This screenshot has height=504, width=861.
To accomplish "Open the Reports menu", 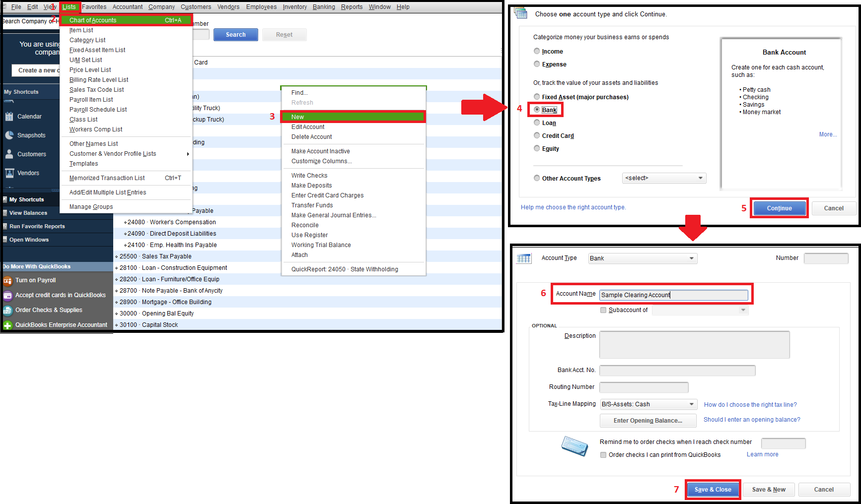I will click(352, 6).
